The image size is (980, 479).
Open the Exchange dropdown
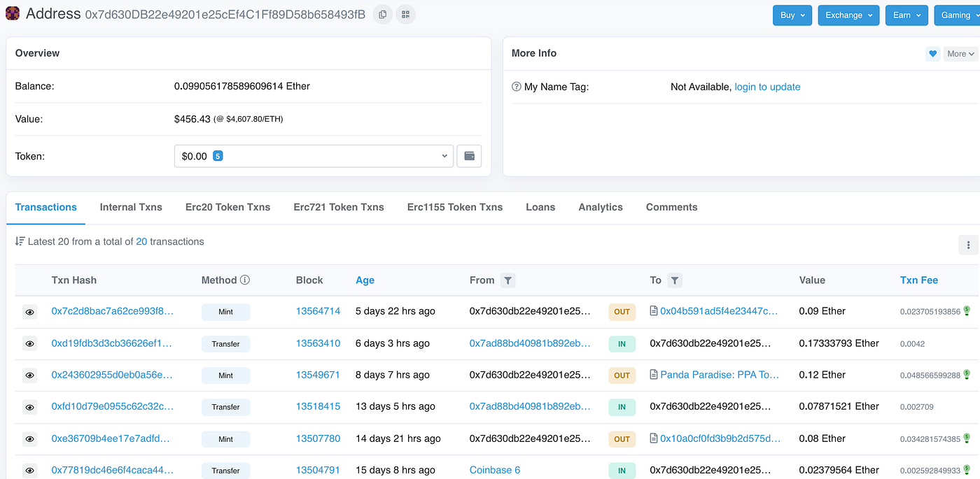(848, 15)
